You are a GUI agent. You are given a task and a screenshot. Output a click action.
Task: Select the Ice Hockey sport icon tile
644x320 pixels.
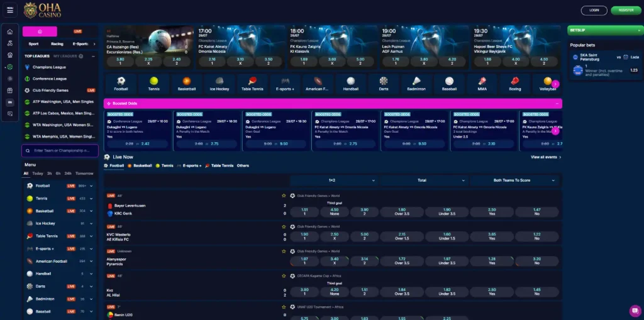219,84
